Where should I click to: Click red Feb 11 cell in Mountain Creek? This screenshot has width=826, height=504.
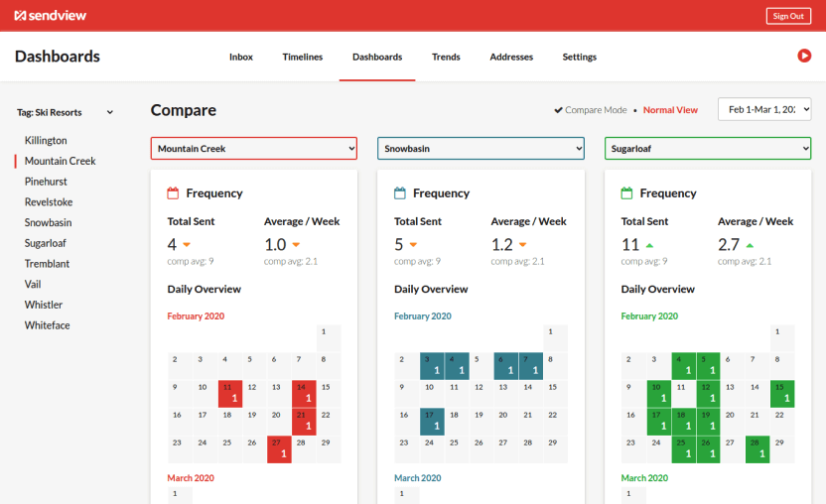point(230,394)
